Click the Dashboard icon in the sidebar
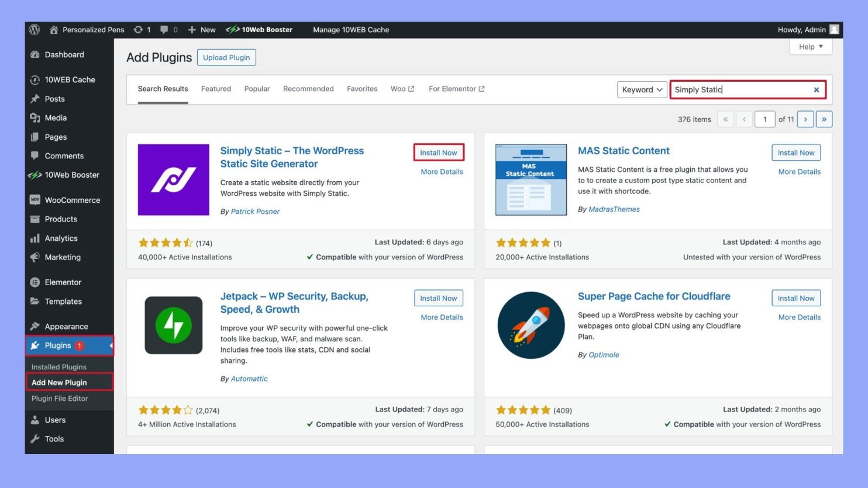868x488 pixels. point(36,54)
